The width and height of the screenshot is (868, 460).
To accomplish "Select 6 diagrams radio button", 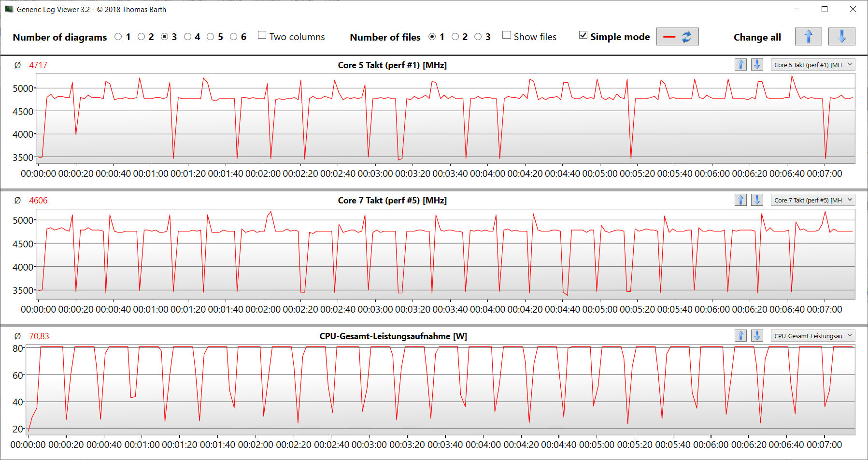I will click(234, 37).
